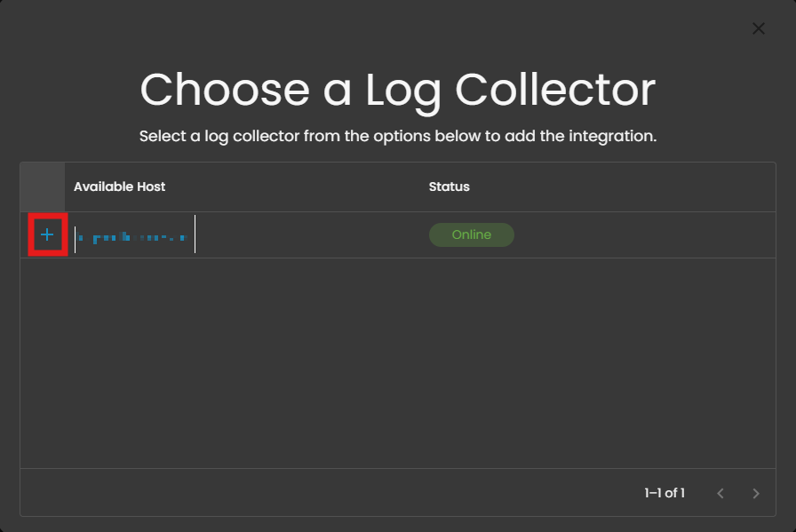Go to the previous page of hosts
The width and height of the screenshot is (796, 532).
click(x=720, y=493)
